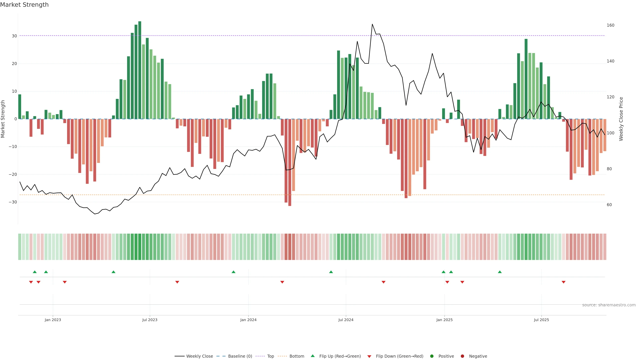Click the Jul 2024 x-axis label

point(346,320)
